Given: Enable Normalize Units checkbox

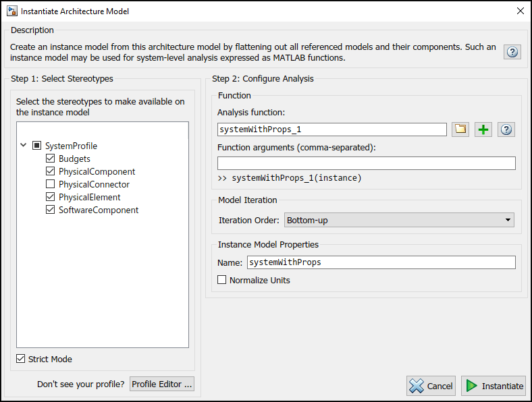Looking at the screenshot, I should (221, 280).
